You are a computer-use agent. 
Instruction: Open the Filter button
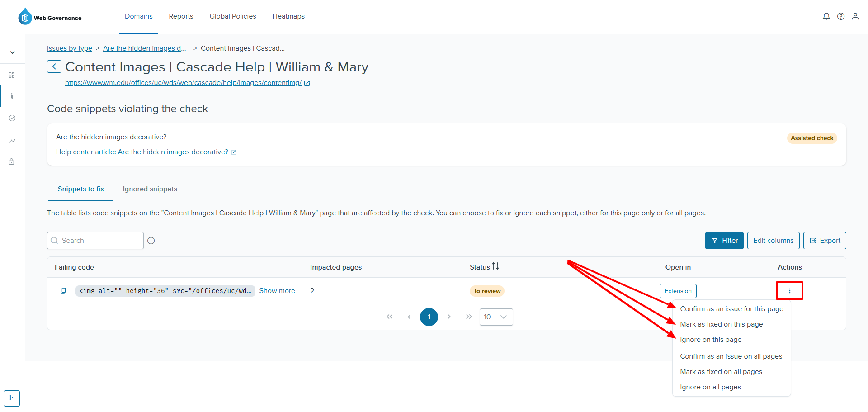724,241
